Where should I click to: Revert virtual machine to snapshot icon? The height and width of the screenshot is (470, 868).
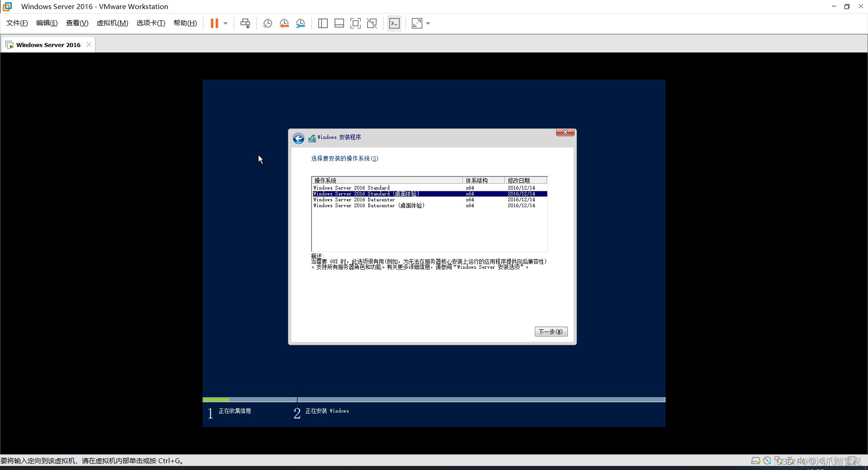(x=284, y=24)
